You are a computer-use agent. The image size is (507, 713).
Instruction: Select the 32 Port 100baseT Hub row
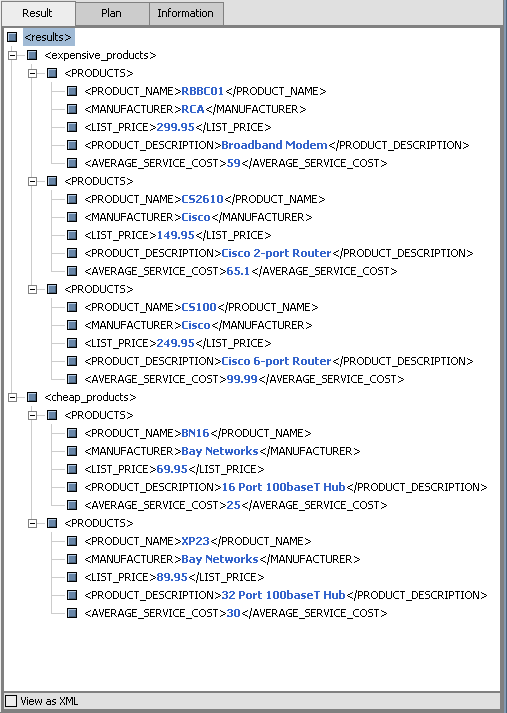tap(286, 595)
